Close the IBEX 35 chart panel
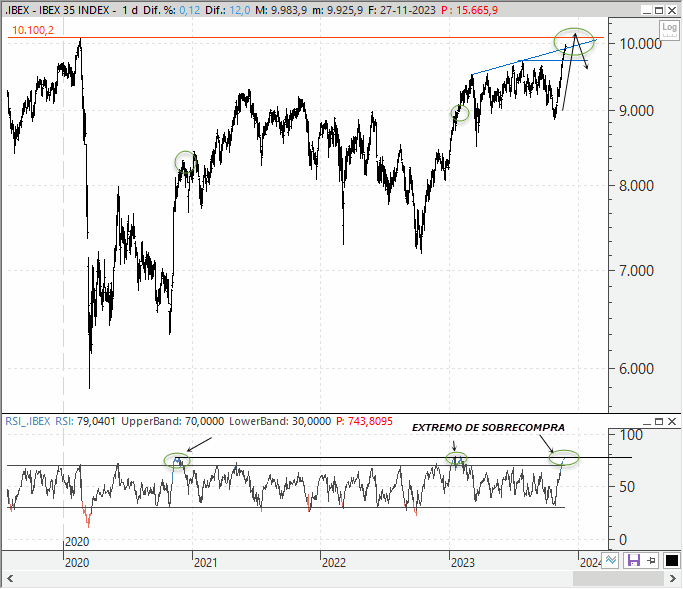This screenshot has height=589, width=683. pyautogui.click(x=672, y=10)
